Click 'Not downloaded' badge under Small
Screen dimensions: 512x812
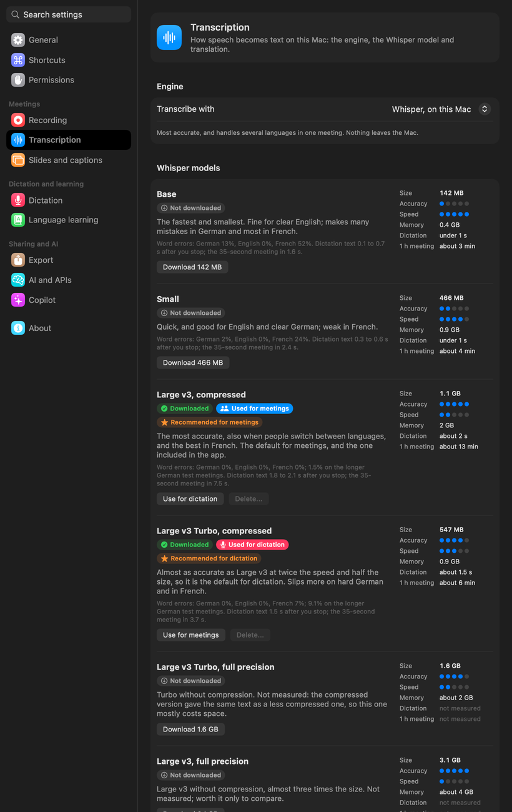[190, 313]
